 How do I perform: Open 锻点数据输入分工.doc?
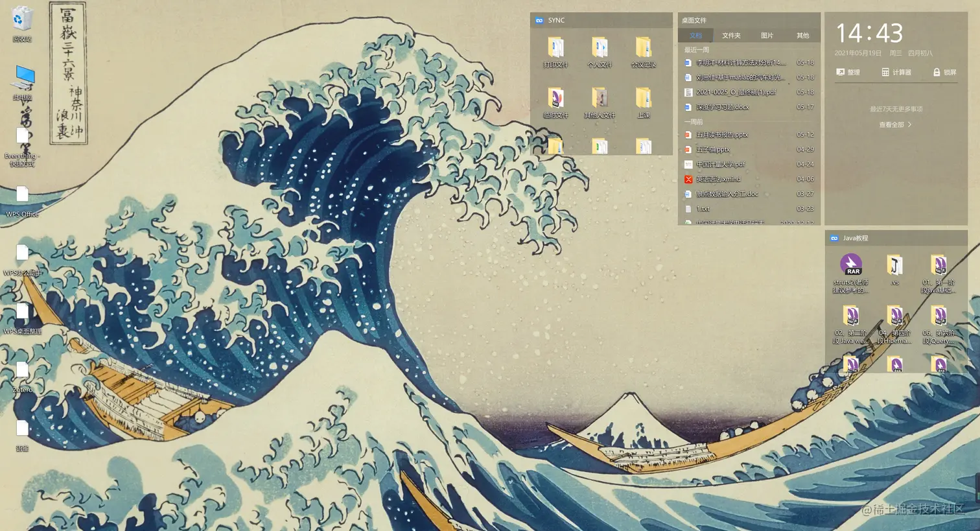pos(749,194)
